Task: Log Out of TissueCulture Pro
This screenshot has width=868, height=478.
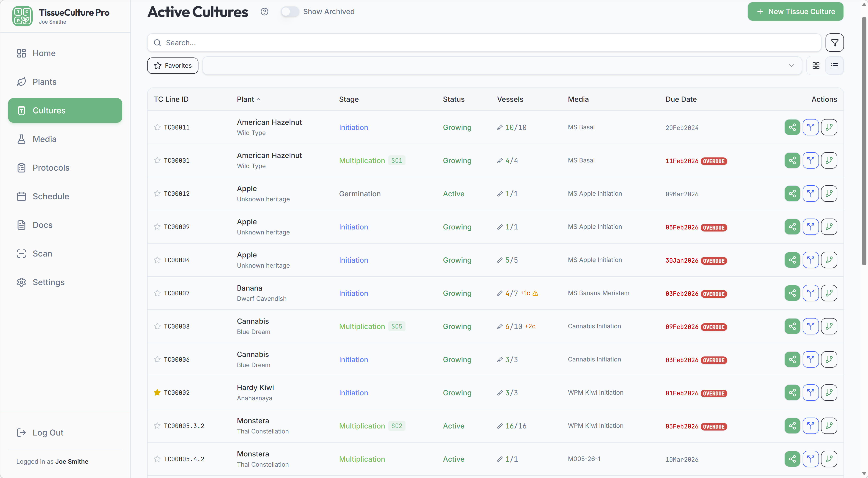Action: point(48,433)
